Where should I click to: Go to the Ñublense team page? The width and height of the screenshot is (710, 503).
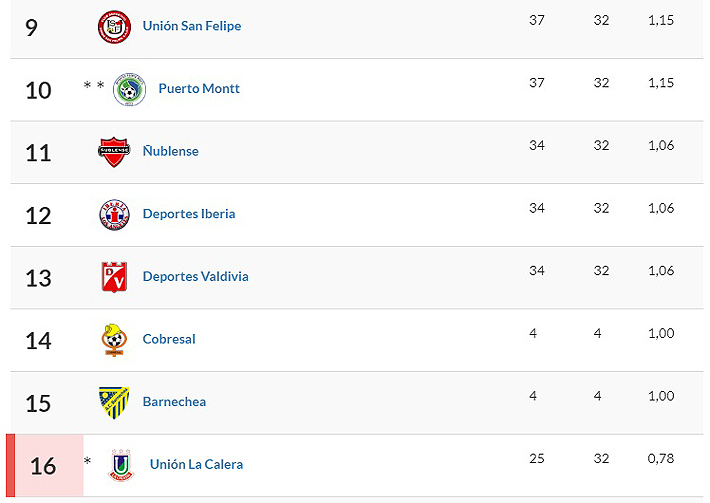(171, 152)
